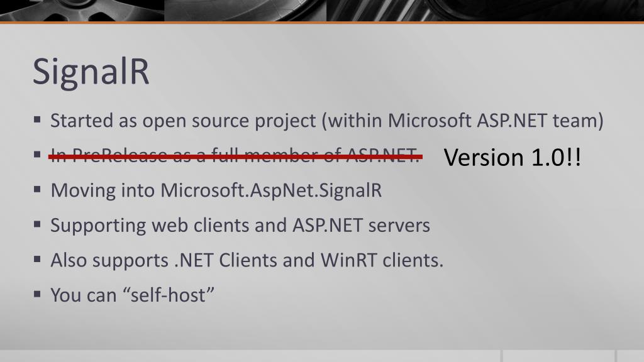This screenshot has width=644, height=362.
Task: Select the square bullet before 'Started as open source'
Action: click(x=37, y=120)
